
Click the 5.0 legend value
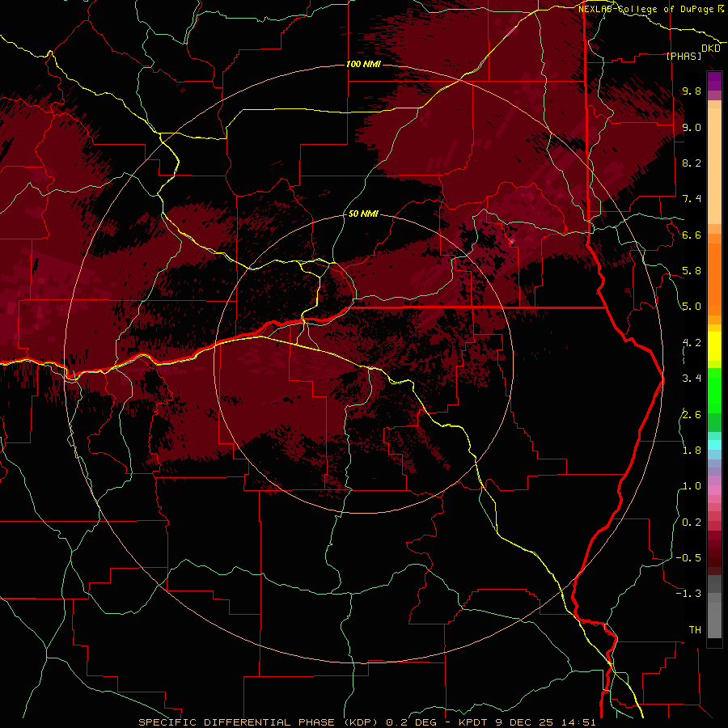pos(692,307)
